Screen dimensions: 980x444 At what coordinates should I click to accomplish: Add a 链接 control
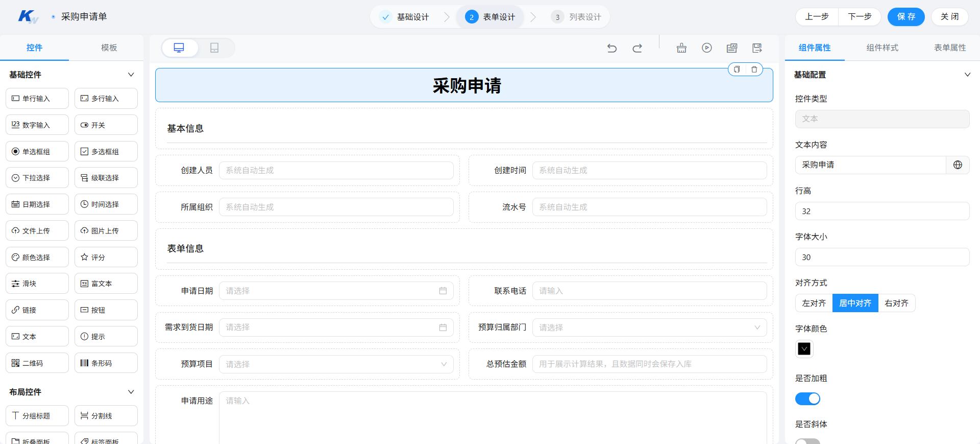(37, 310)
